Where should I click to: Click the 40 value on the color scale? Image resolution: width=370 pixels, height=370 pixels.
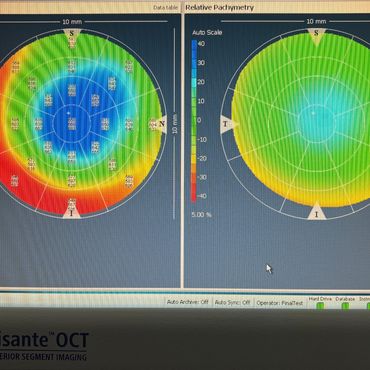coord(201,44)
